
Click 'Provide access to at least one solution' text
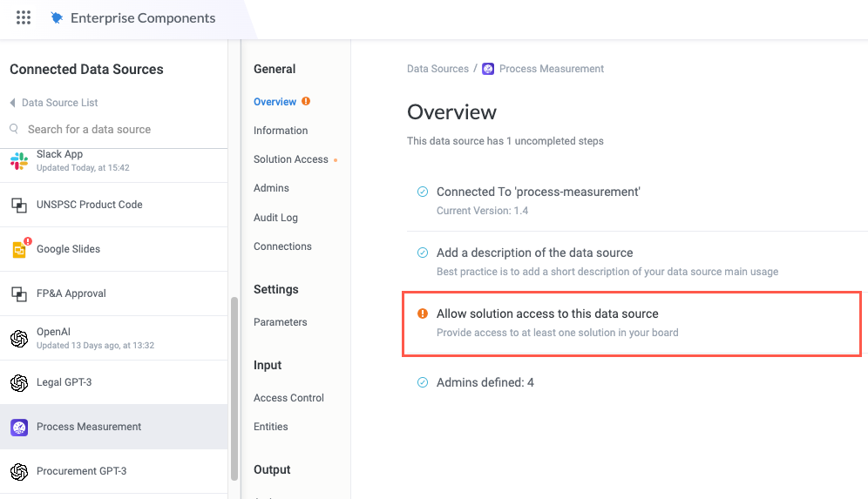558,333
